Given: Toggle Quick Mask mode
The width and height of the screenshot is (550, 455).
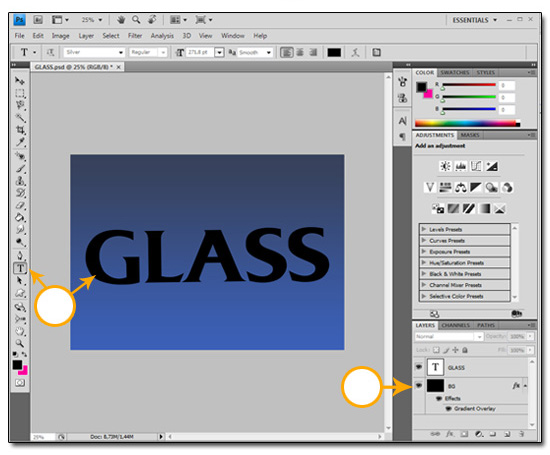Looking at the screenshot, I should 20,383.
